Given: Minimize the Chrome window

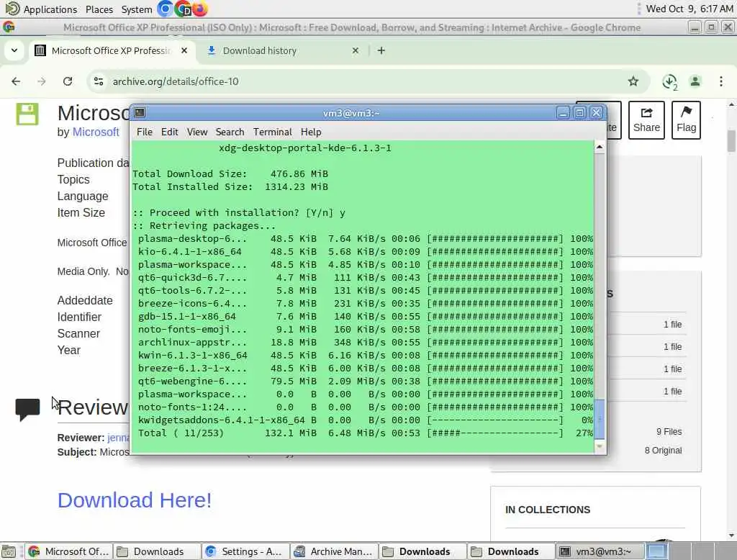Looking at the screenshot, I should click(695, 27).
